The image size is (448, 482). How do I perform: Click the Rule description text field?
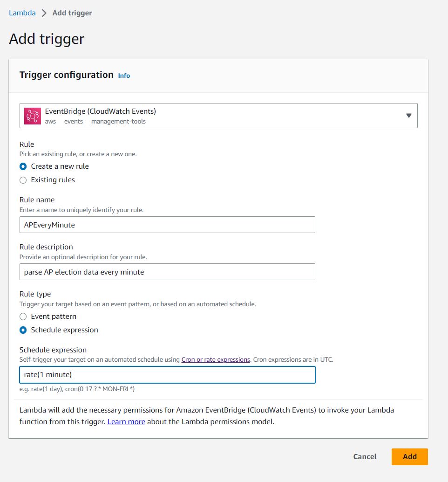[167, 272]
